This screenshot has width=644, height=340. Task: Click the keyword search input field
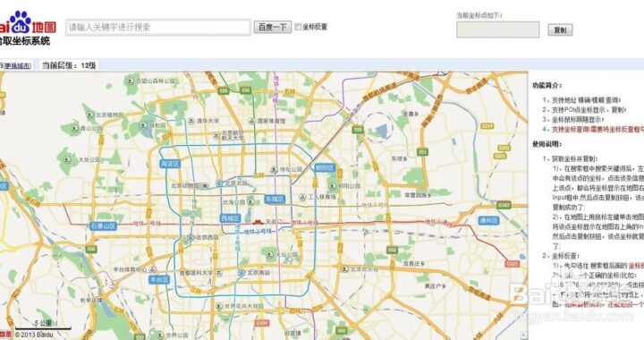[x=158, y=28]
